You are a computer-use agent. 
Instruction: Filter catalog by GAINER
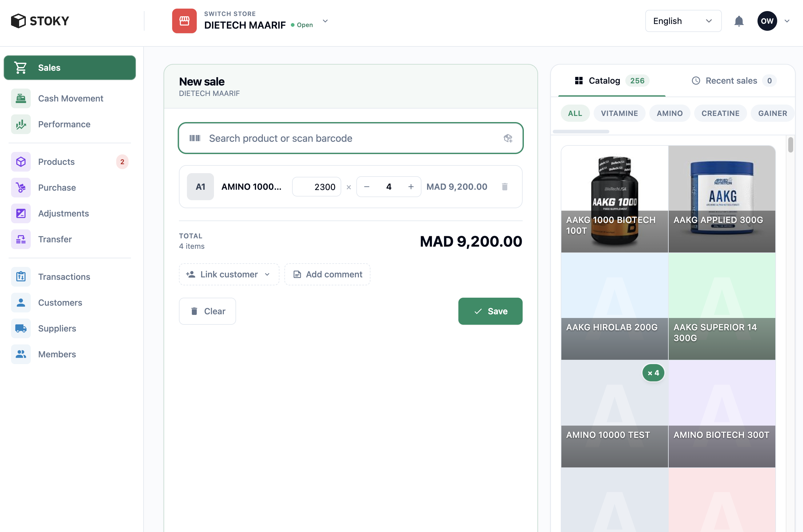point(773,113)
